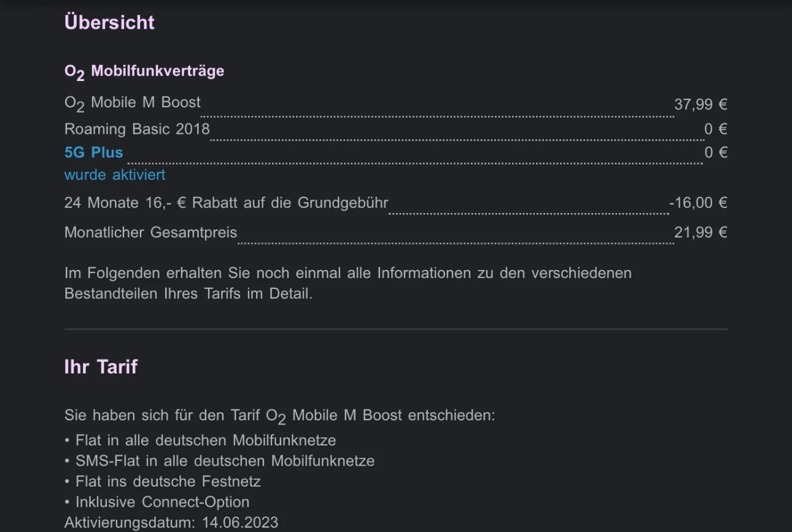
Task: Select the 'wurde aktiviert' blue text
Action: [x=115, y=175]
